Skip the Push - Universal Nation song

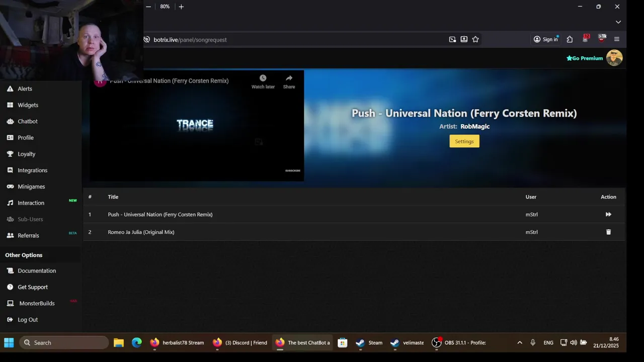608,214
